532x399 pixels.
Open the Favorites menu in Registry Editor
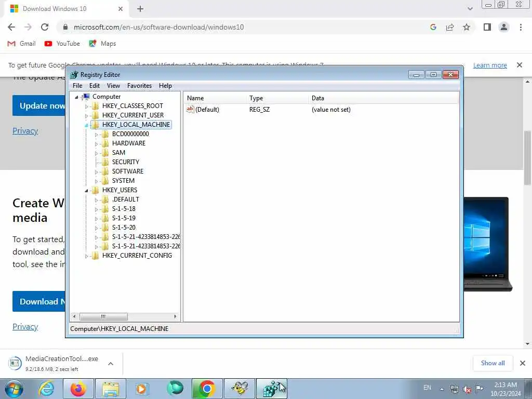[x=139, y=86]
